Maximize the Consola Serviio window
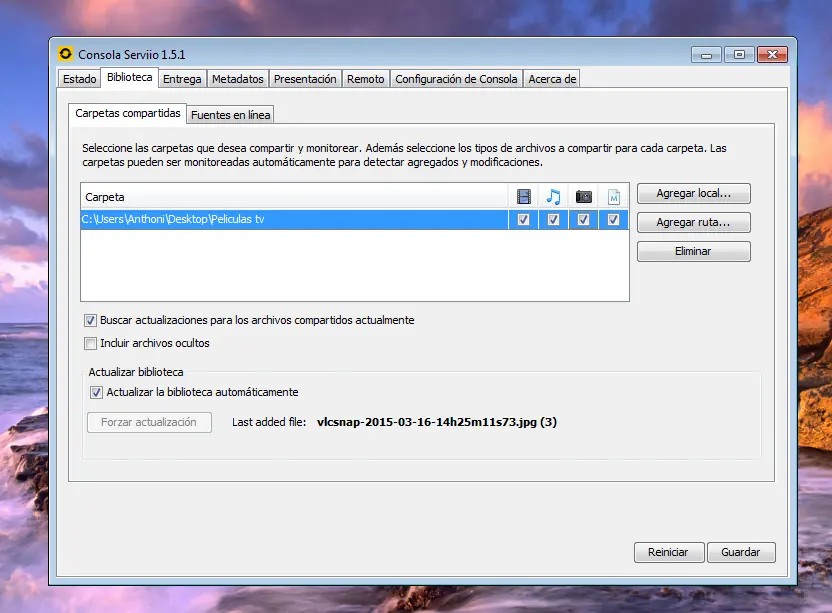This screenshot has width=832, height=613. 739,55
